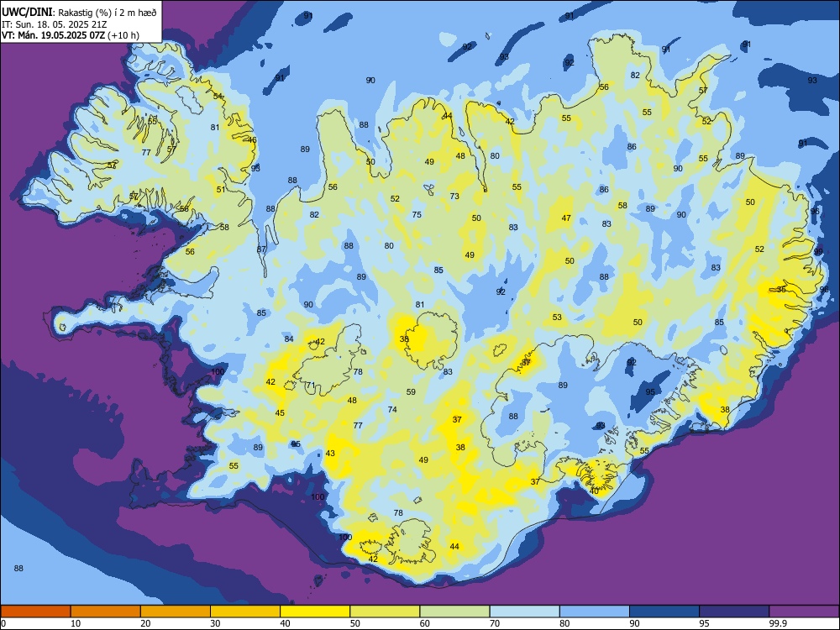The height and width of the screenshot is (630, 840).
Task: Click the '(+10 h)' forecast offset text
Action: [123, 35]
